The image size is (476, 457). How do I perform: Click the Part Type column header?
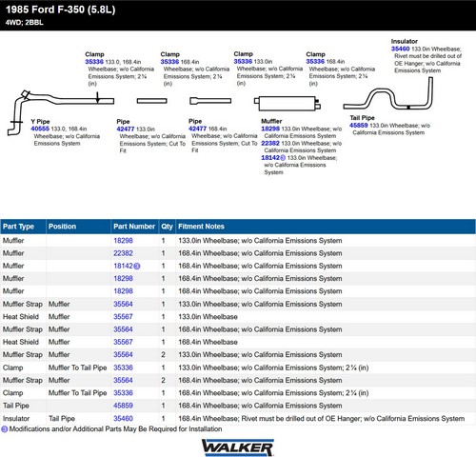click(x=23, y=227)
